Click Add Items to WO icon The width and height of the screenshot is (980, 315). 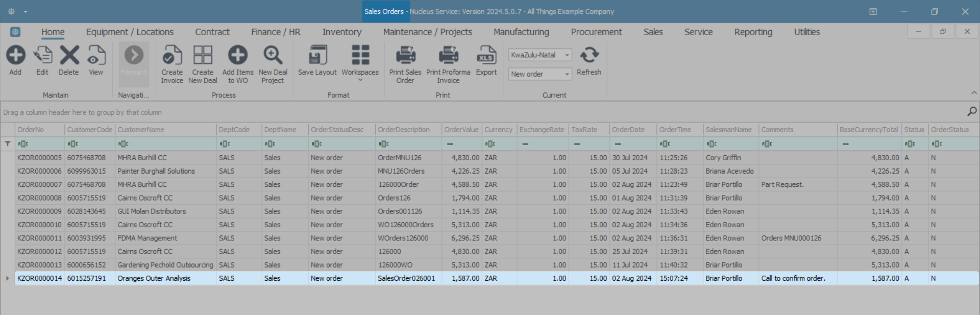[x=238, y=56]
